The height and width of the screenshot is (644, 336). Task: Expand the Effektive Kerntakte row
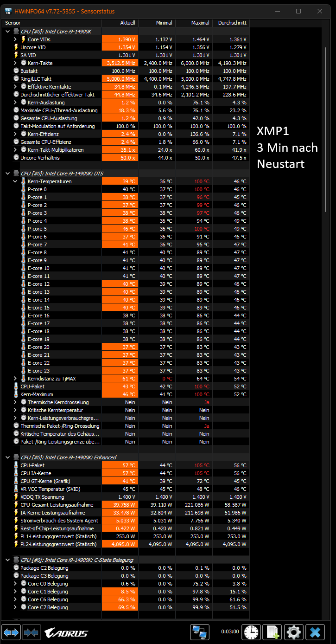point(15,87)
